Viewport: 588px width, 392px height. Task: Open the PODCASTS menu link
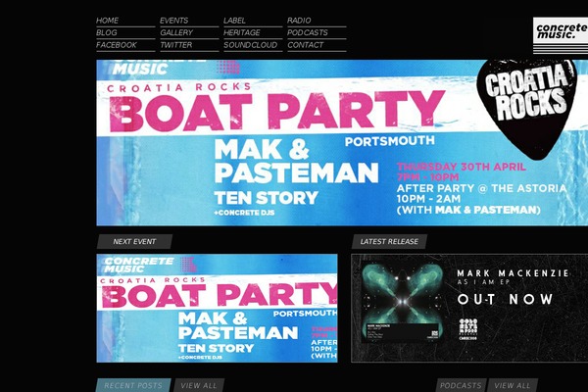tap(308, 32)
